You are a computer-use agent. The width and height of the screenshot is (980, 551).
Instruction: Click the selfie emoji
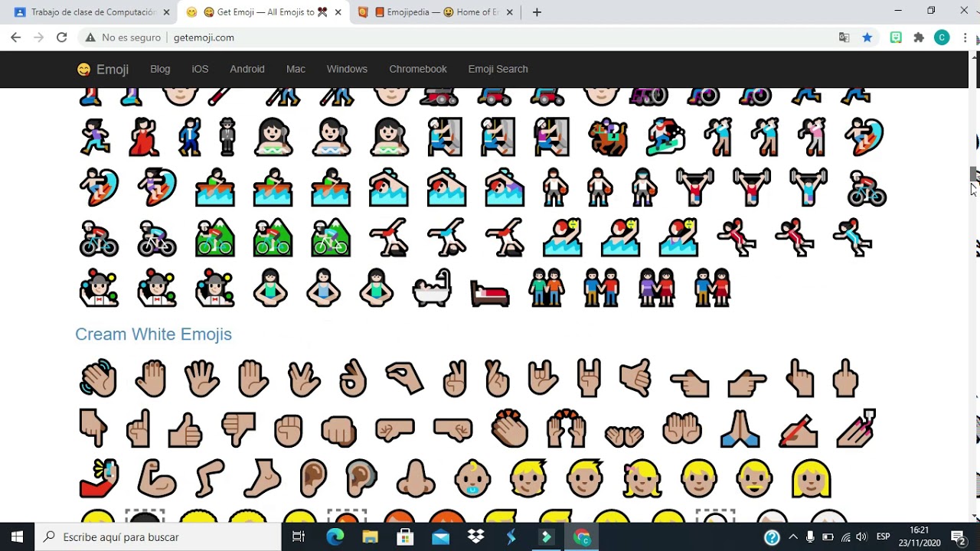point(99,479)
